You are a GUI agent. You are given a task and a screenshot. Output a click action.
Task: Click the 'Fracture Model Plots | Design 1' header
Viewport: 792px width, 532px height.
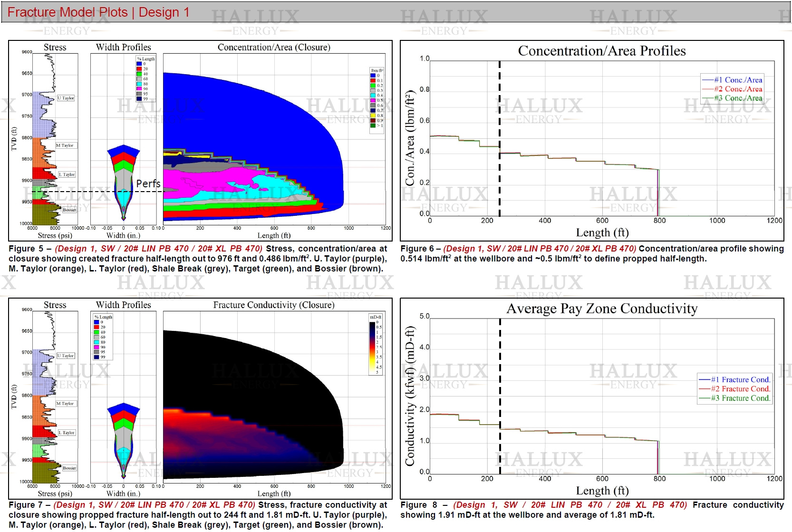tap(98, 12)
